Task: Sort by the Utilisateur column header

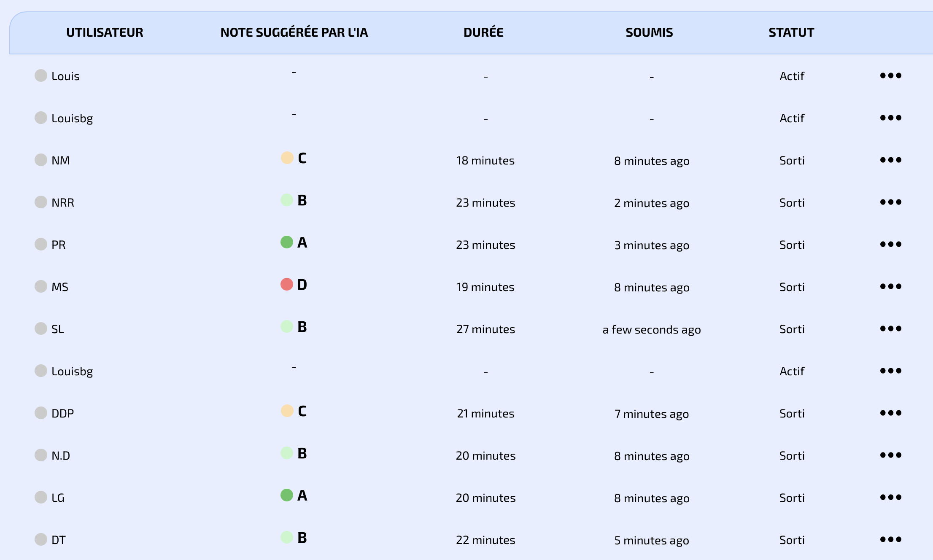Action: pos(105,32)
